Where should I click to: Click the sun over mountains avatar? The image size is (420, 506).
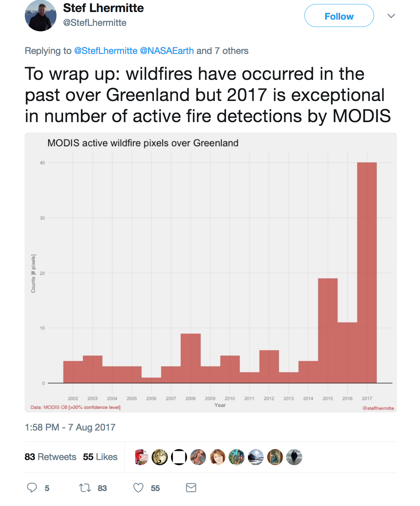click(256, 457)
